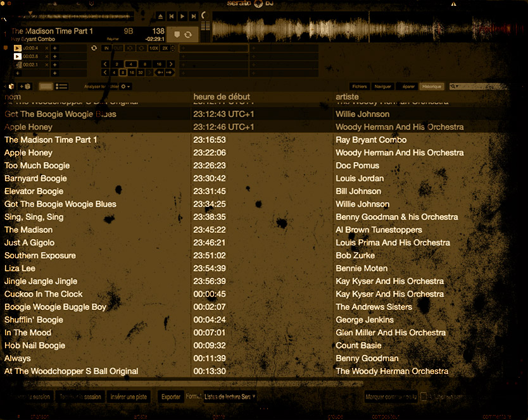Select 2-beat auto loop
Viewport: 528px width, 420px height.
tap(117, 64)
